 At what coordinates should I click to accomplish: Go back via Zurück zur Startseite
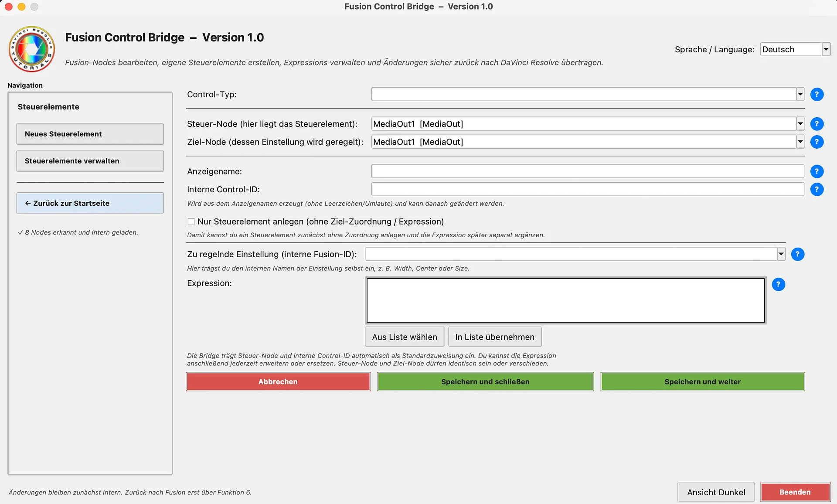[x=90, y=203]
